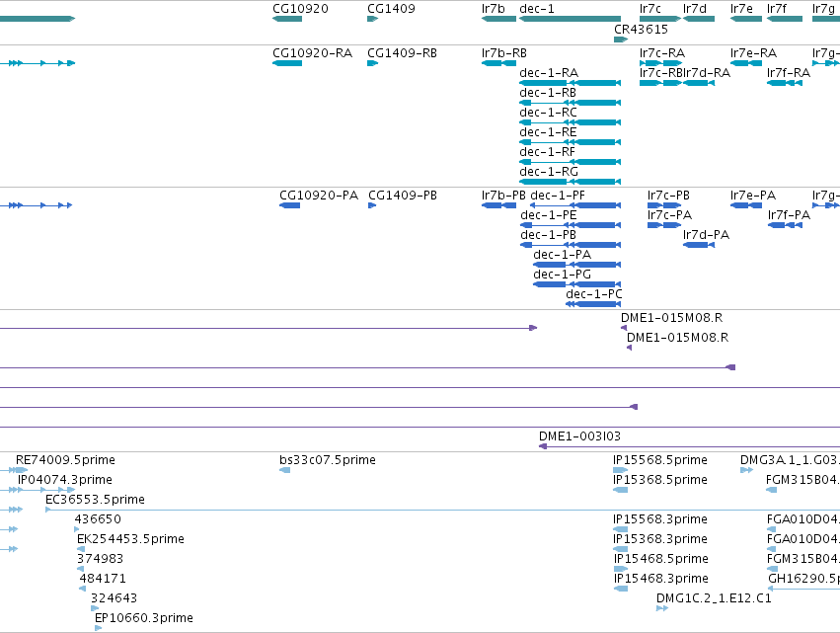Click the dec-1-PF protein label
Viewport: 840px width, 633px height.
point(557,196)
